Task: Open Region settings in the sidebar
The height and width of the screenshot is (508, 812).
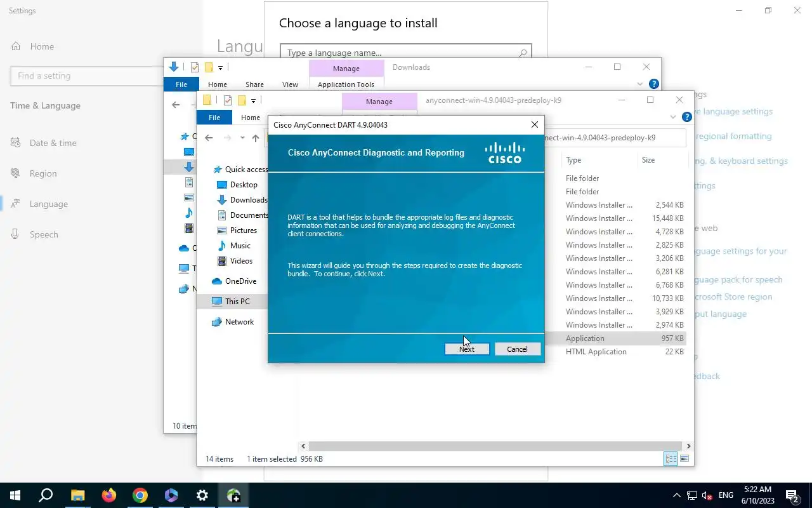Action: 43,173
